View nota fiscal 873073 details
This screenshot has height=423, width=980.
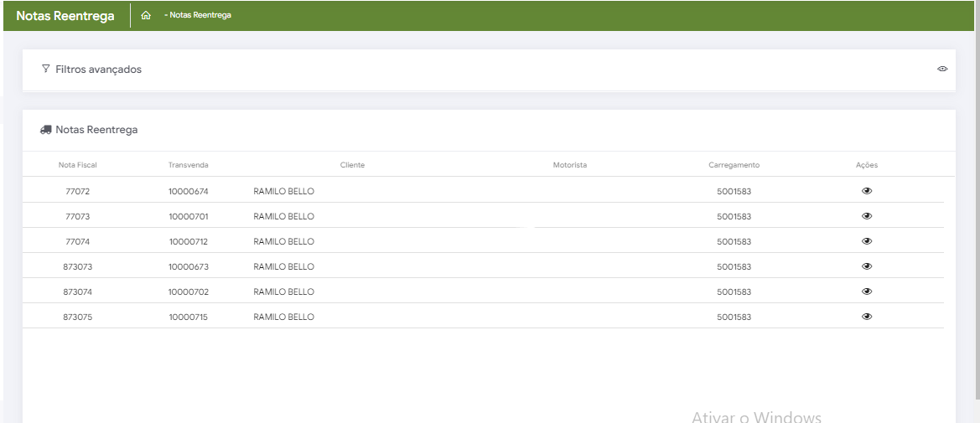(x=867, y=266)
